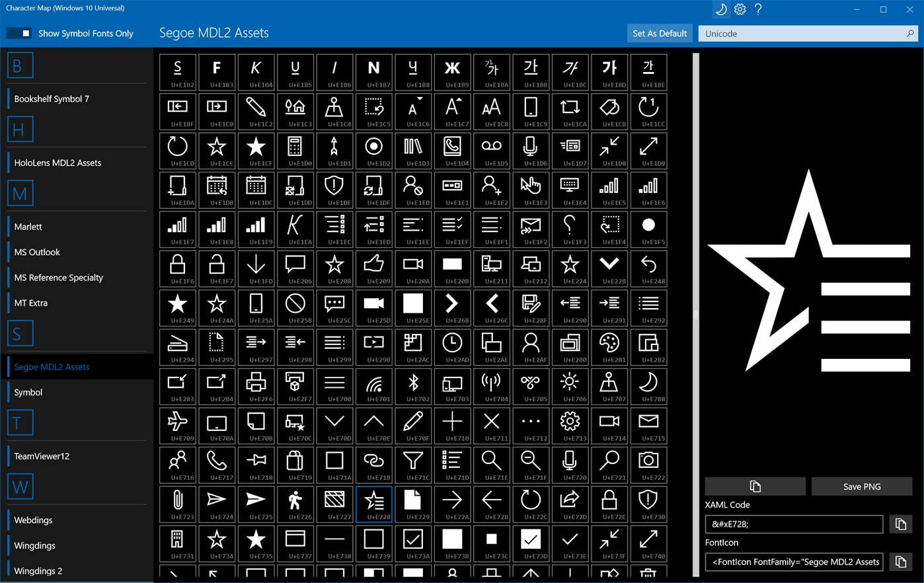Open the Wingdings 2 font
924x583 pixels.
(x=38, y=571)
